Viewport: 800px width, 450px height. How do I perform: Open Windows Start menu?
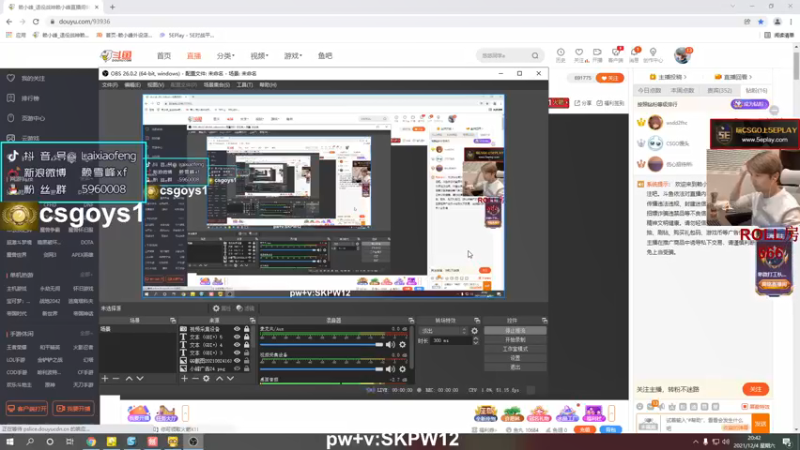[10, 441]
